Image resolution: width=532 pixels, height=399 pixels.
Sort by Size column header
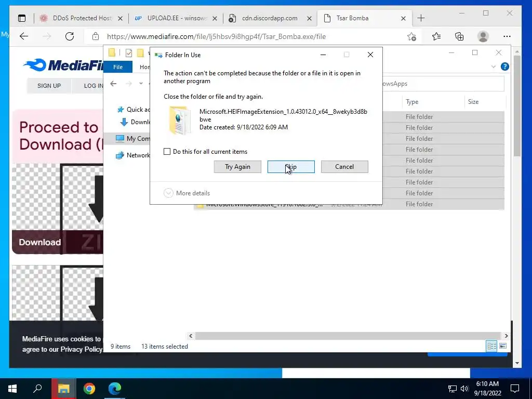point(473,102)
